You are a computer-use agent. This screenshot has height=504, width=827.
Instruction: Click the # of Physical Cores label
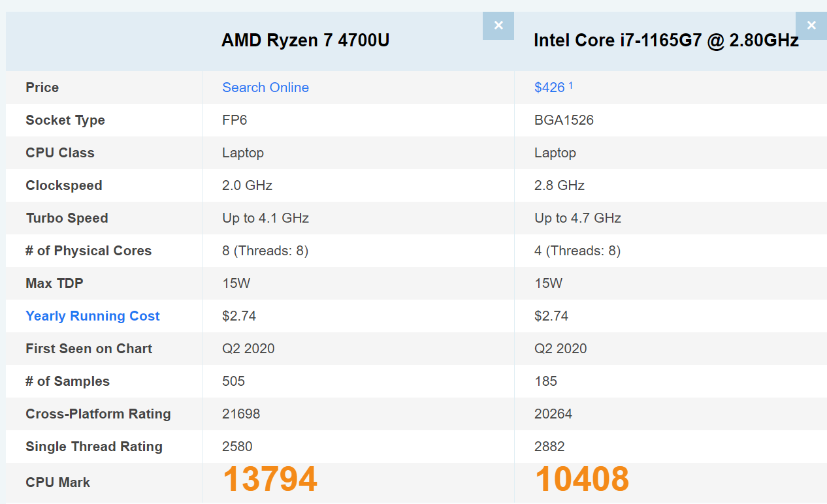88,251
